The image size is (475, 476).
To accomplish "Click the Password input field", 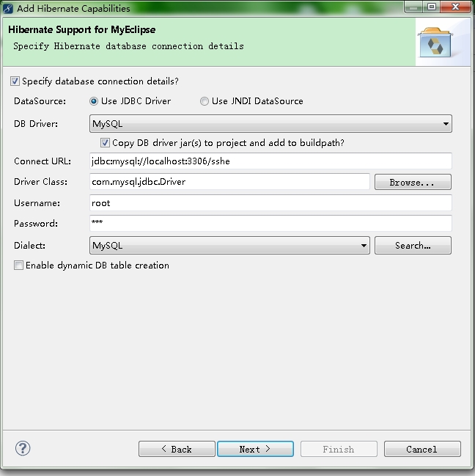I will click(270, 223).
